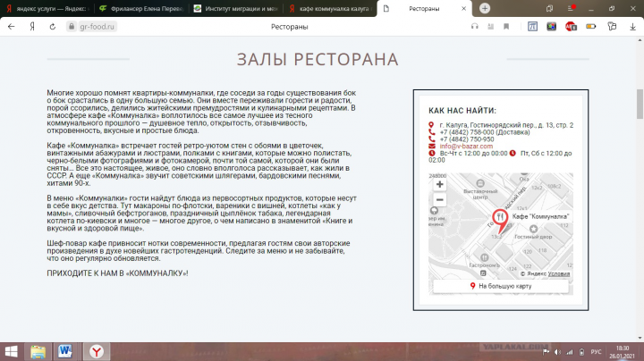The width and height of the screenshot is (644, 361).
Task: Open the tab groups icon in title bar
Action: click(549, 8)
